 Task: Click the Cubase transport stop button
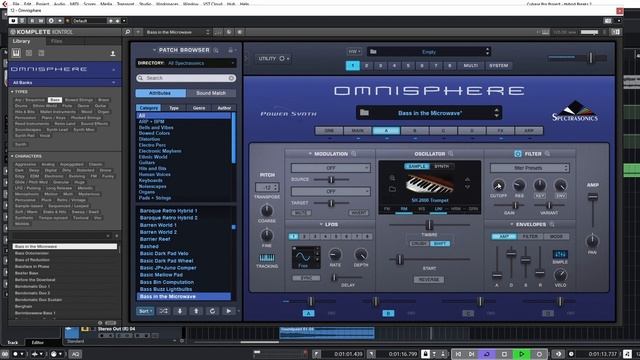tap(504, 354)
